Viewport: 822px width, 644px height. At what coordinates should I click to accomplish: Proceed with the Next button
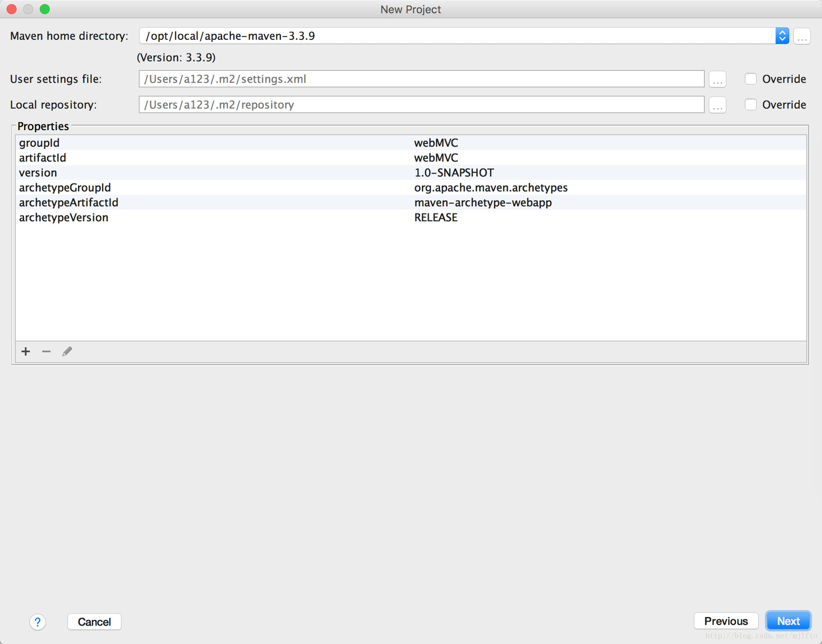(x=788, y=621)
